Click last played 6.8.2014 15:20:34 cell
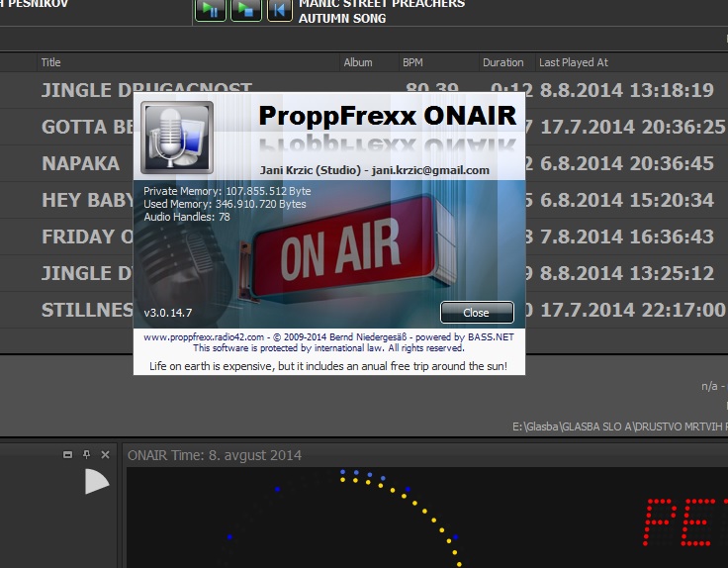 pyautogui.click(x=627, y=200)
